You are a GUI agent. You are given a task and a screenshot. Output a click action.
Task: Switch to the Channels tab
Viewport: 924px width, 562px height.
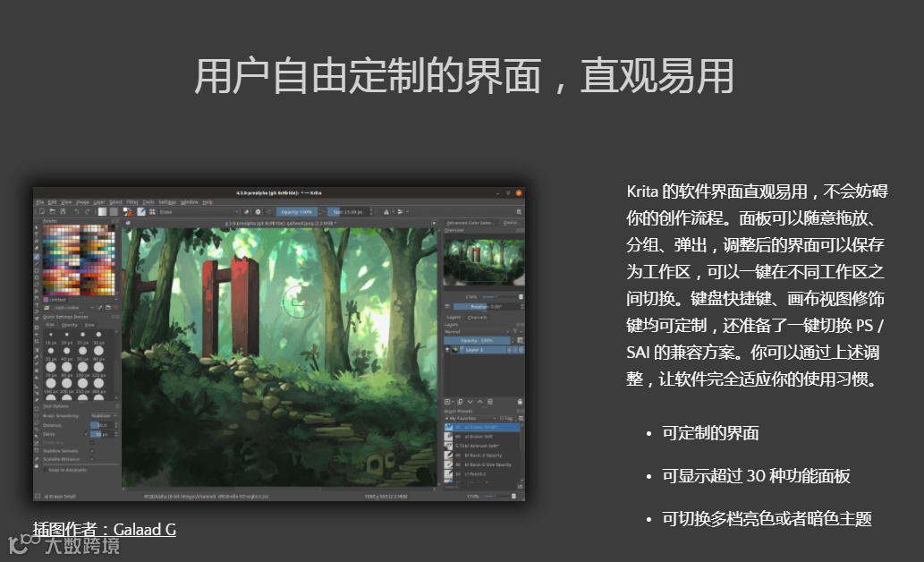point(478,318)
